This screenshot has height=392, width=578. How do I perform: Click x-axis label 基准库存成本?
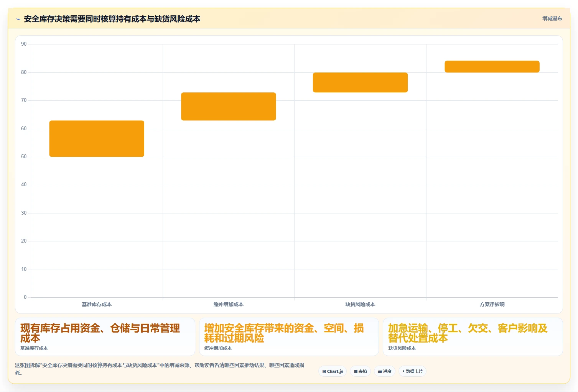(x=97, y=304)
